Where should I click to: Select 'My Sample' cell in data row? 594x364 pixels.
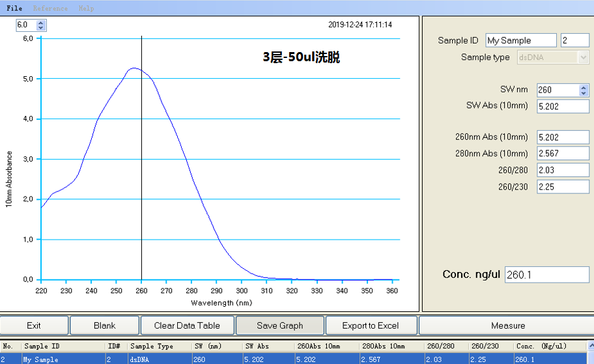[63, 359]
